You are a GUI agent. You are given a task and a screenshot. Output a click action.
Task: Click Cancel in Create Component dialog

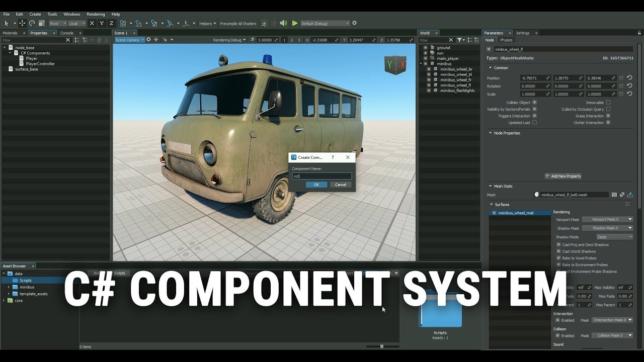tap(341, 185)
